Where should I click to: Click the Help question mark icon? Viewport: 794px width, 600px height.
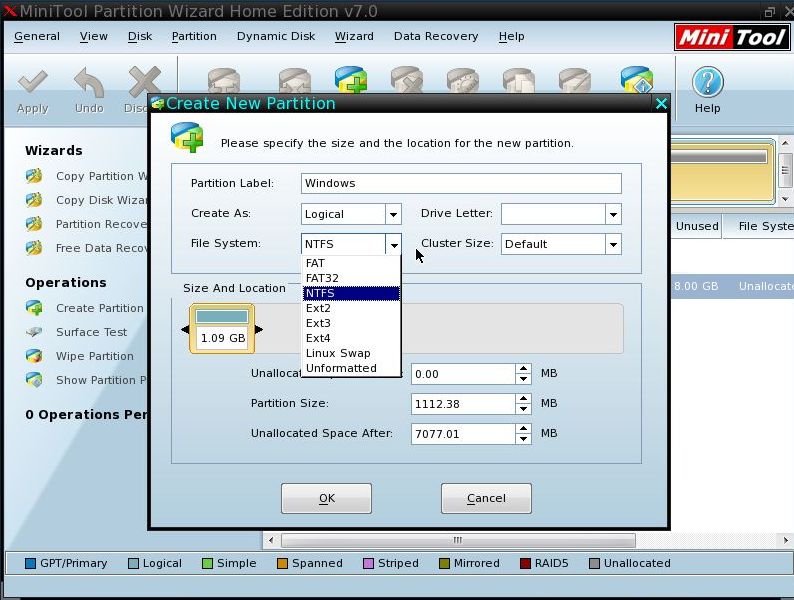coord(707,82)
